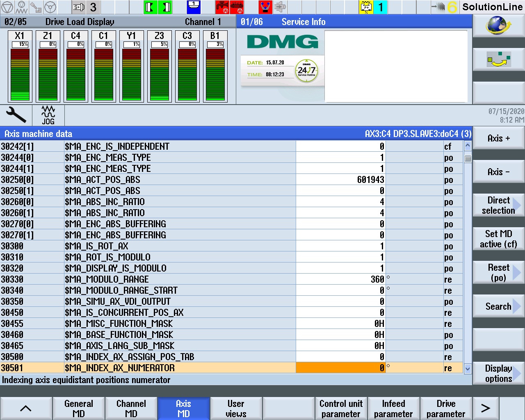
Task: Click the INDEX_AX_NUMERATOR value field
Action: click(340, 368)
